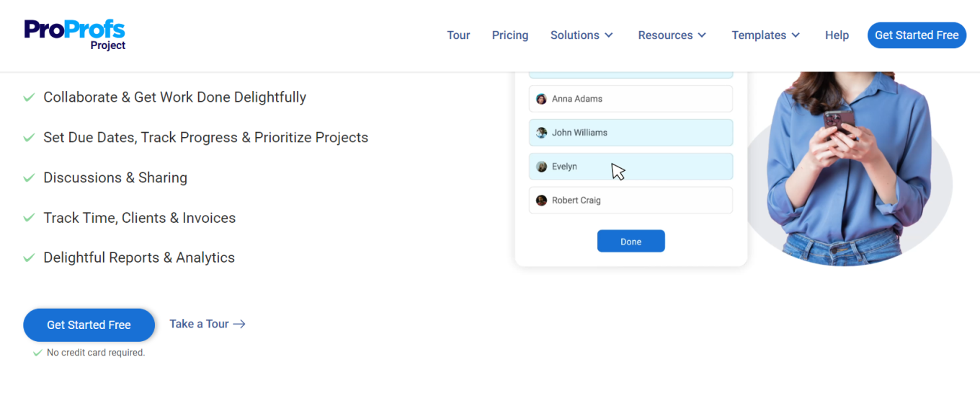Click checkmark beside Track Time, Clients & Invoices
The image size is (980, 396).
click(29, 217)
